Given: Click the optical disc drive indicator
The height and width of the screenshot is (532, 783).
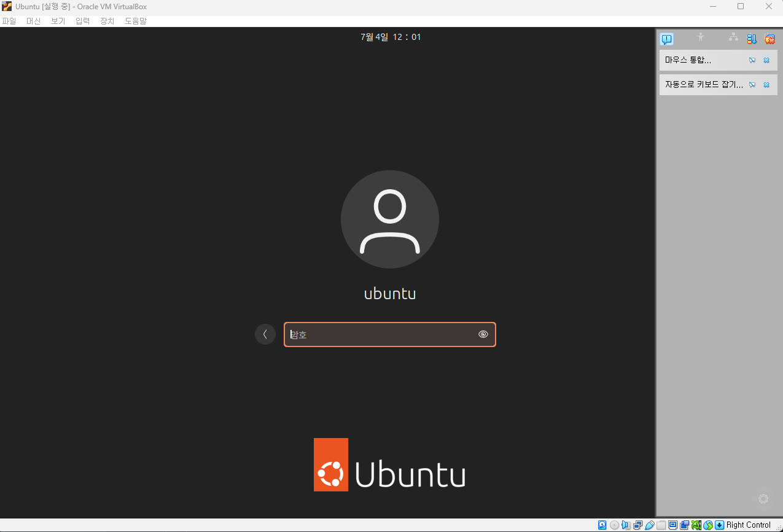Looking at the screenshot, I should pos(615,525).
